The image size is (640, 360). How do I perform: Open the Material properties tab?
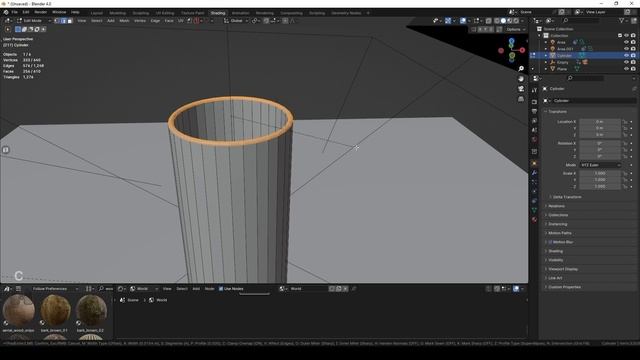534,220
